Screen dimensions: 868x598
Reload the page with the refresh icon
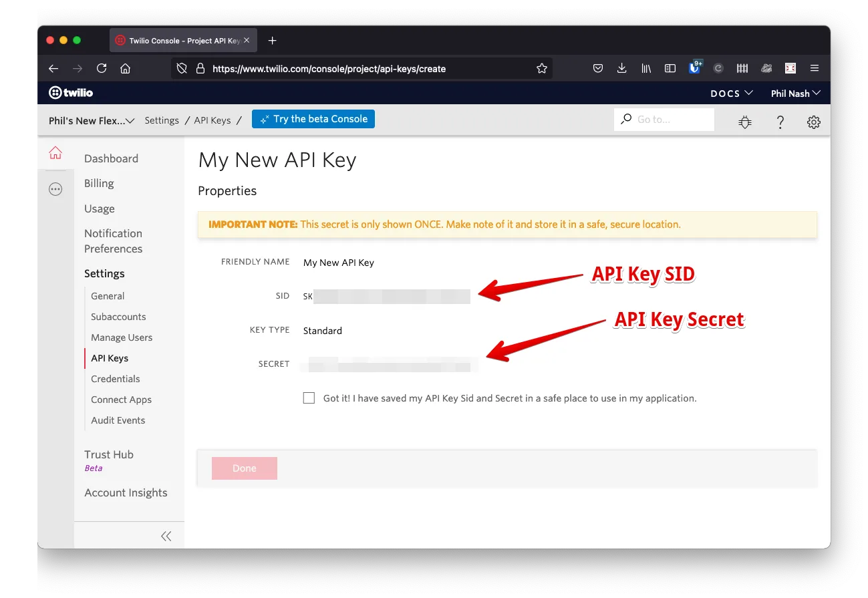(102, 68)
